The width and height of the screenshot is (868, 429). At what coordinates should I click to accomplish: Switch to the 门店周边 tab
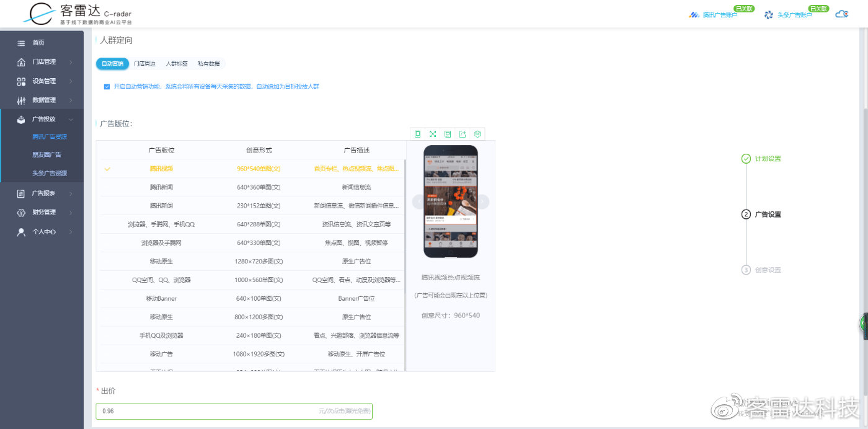click(144, 63)
